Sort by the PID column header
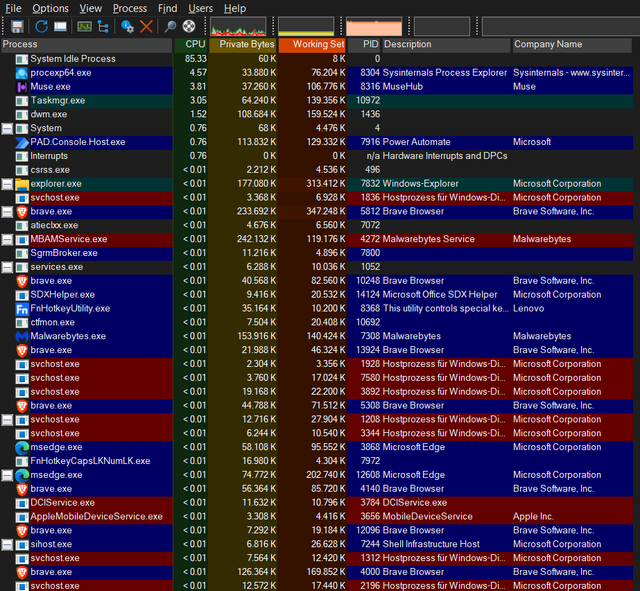 tap(364, 44)
